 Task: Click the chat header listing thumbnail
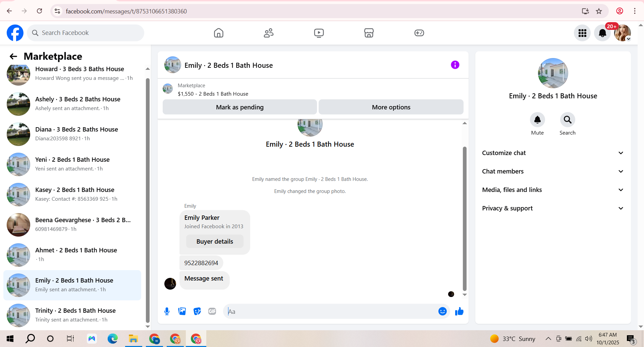pos(172,65)
